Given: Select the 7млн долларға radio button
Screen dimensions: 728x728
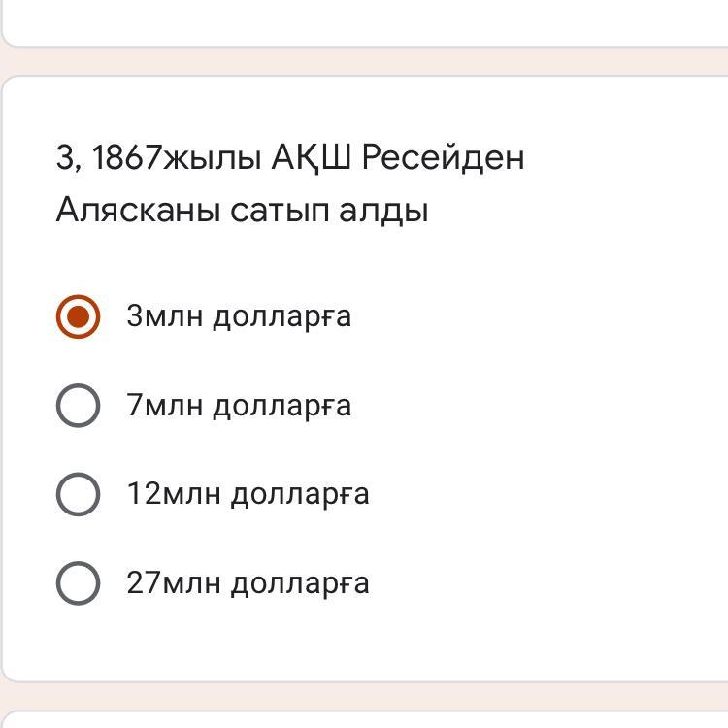Looking at the screenshot, I should pyautogui.click(x=78, y=406).
